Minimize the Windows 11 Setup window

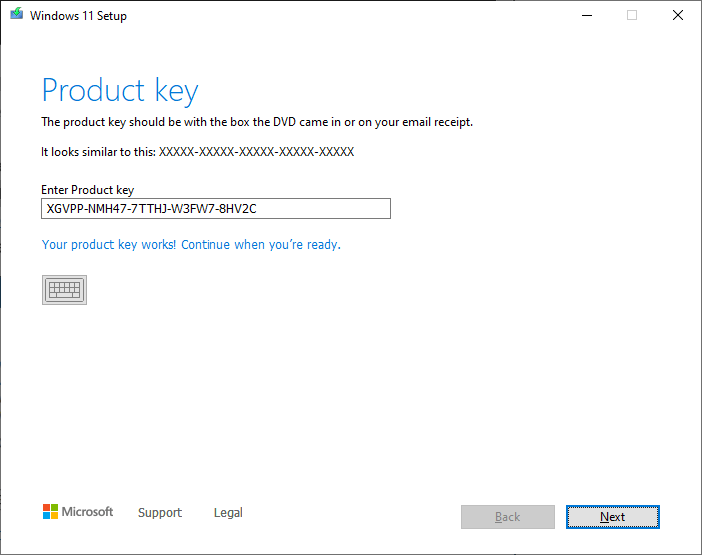(587, 15)
